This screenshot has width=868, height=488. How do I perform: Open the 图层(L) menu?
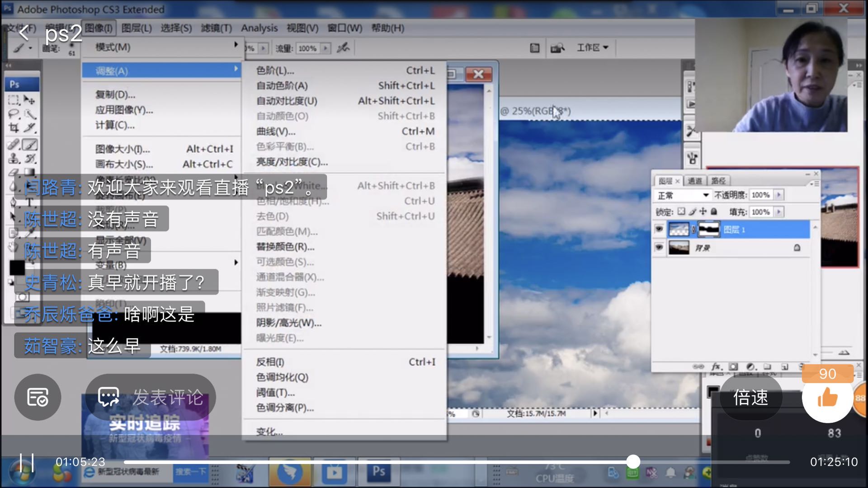coord(137,28)
